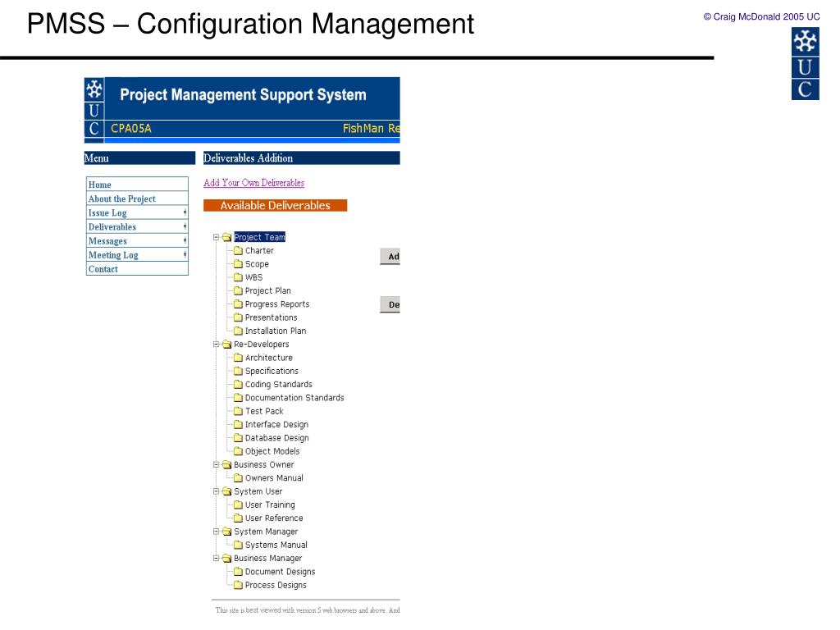Select the System Manager tree label
This screenshot has height=630, width=840.
[x=267, y=532]
